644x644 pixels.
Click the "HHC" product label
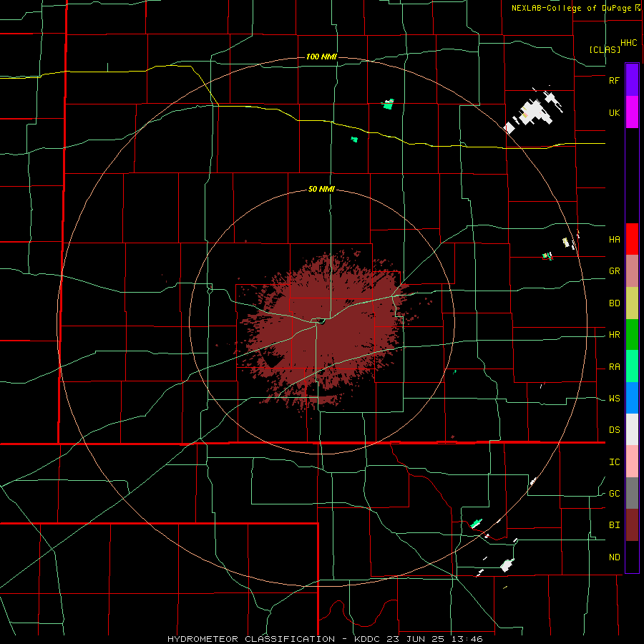[x=628, y=43]
